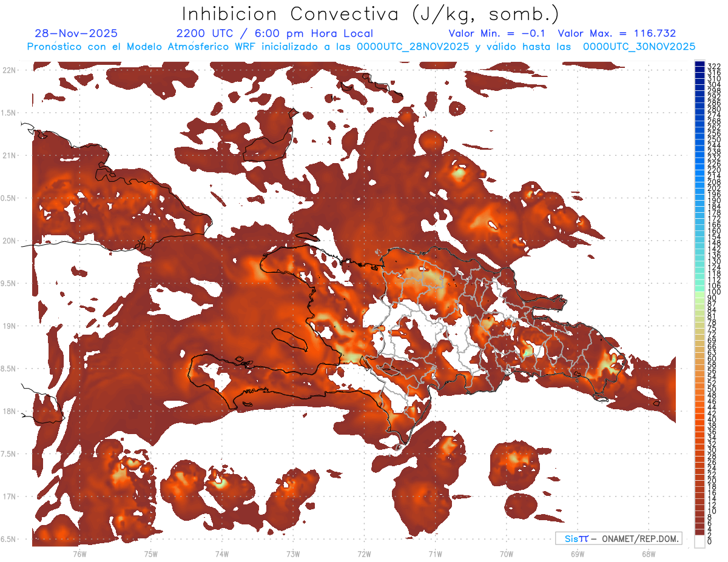The image size is (728, 562).
Task: Click the '73W' longitude label
Action: (x=293, y=554)
